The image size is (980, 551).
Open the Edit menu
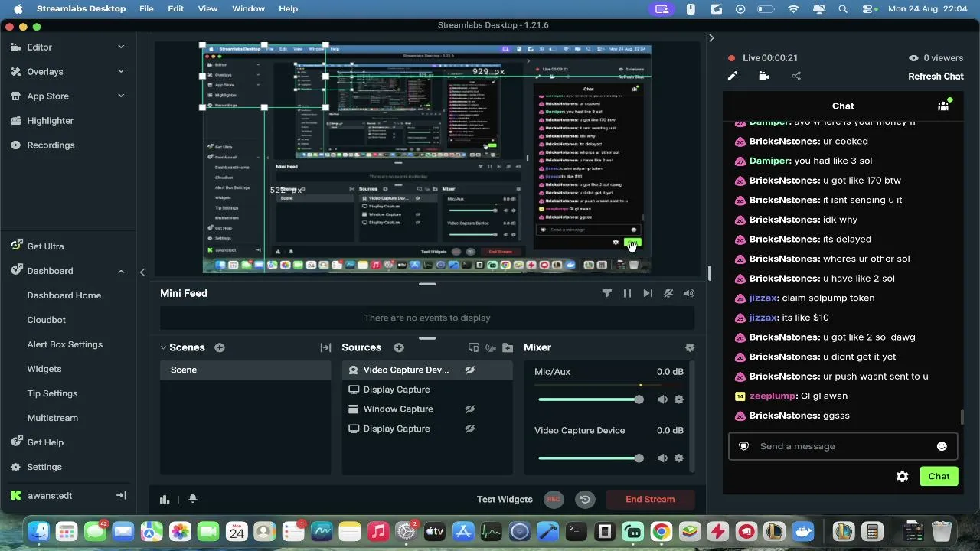(175, 8)
